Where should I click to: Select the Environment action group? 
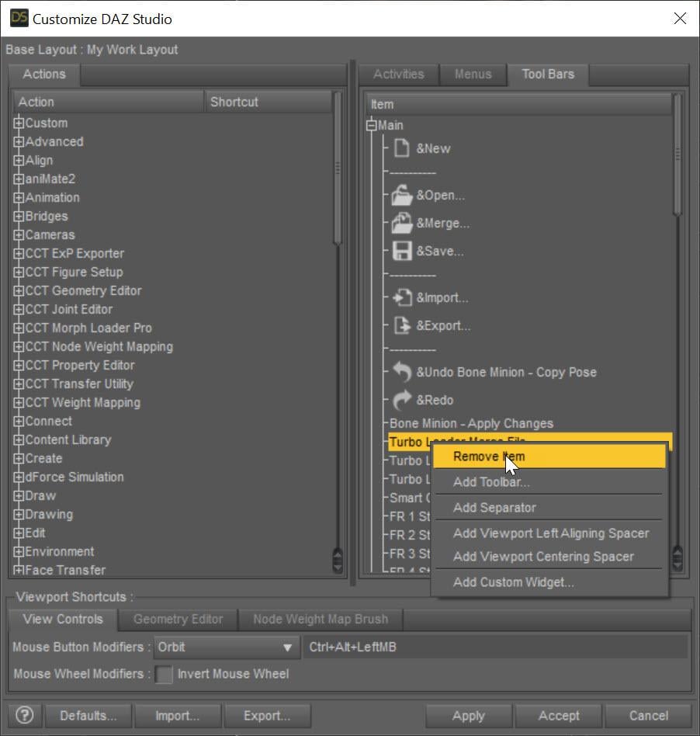click(60, 551)
